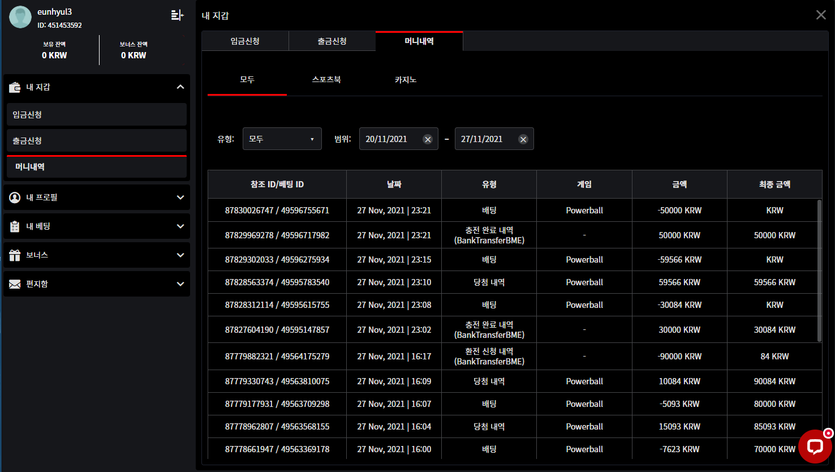Viewport: 835px width, 472px height.
Task: Click the 유형 column header
Action: click(x=489, y=184)
